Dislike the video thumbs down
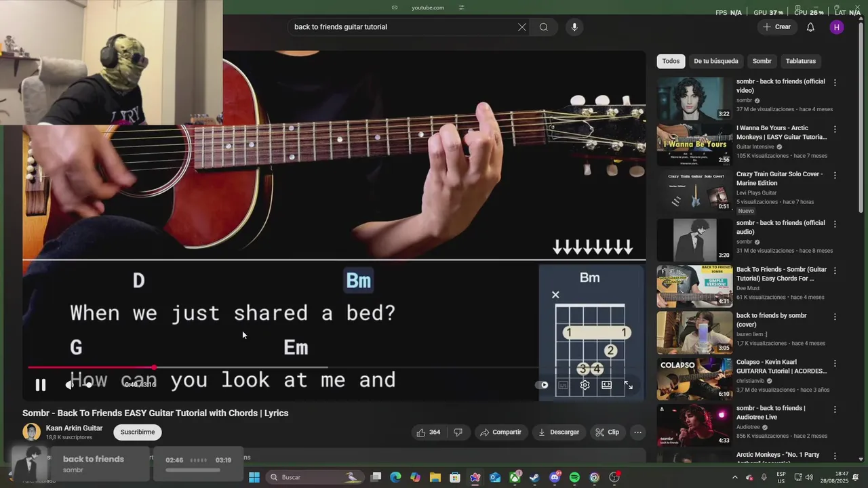Viewport: 868px width, 488px height. tap(458, 432)
